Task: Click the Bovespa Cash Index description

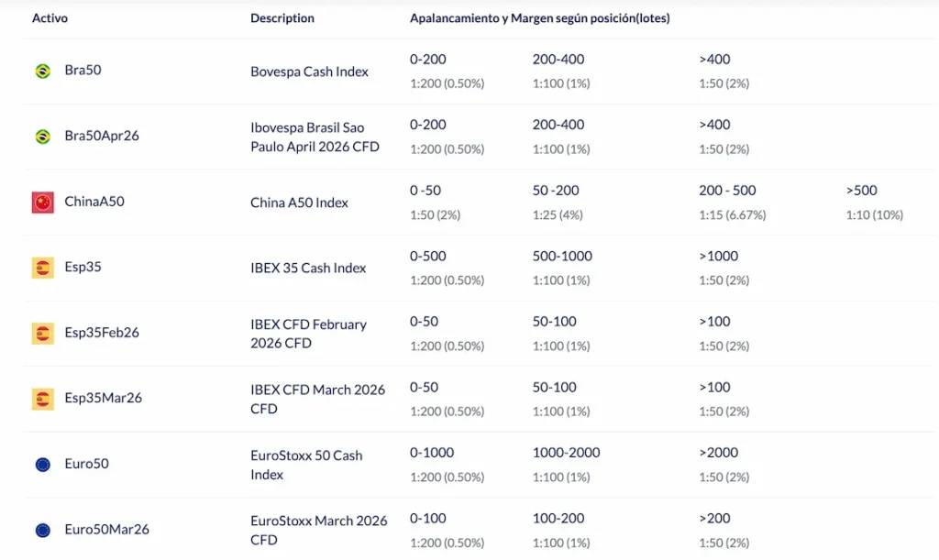Action: coord(309,71)
